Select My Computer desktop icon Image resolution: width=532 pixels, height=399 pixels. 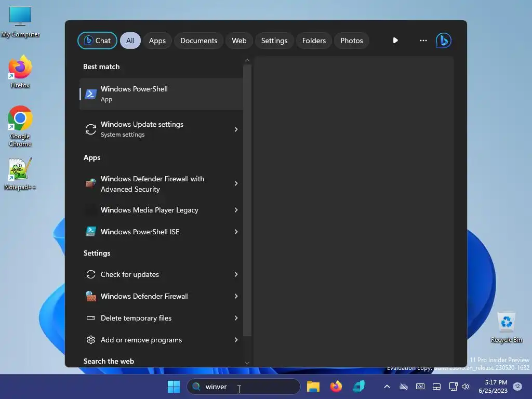click(x=20, y=22)
